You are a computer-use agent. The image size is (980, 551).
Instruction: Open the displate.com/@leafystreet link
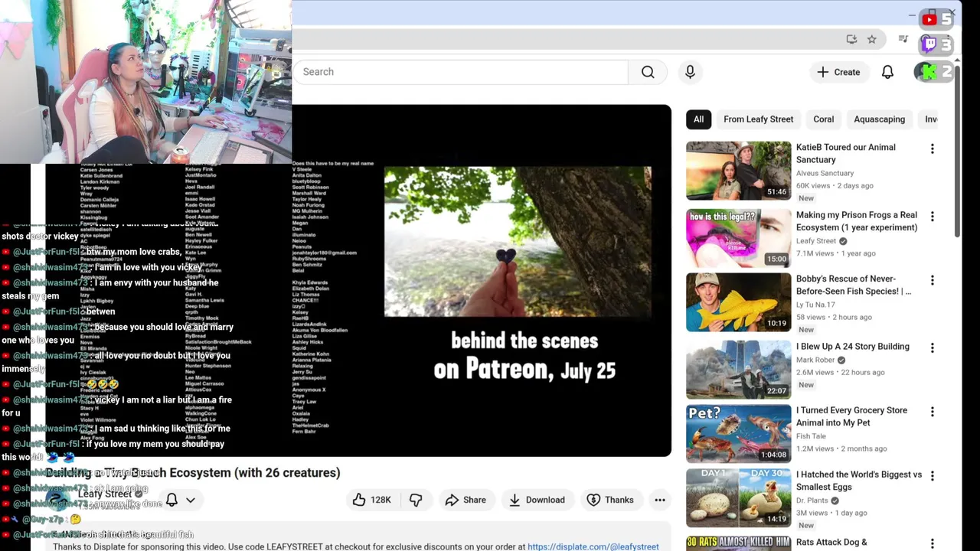pyautogui.click(x=593, y=546)
